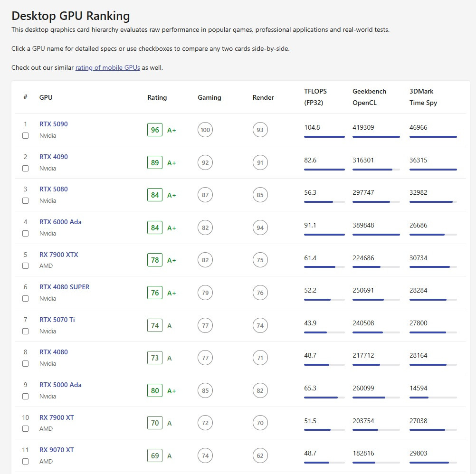476x474 pixels.
Task: Click the 3DMark Time Spy column header
Action: 423,97
